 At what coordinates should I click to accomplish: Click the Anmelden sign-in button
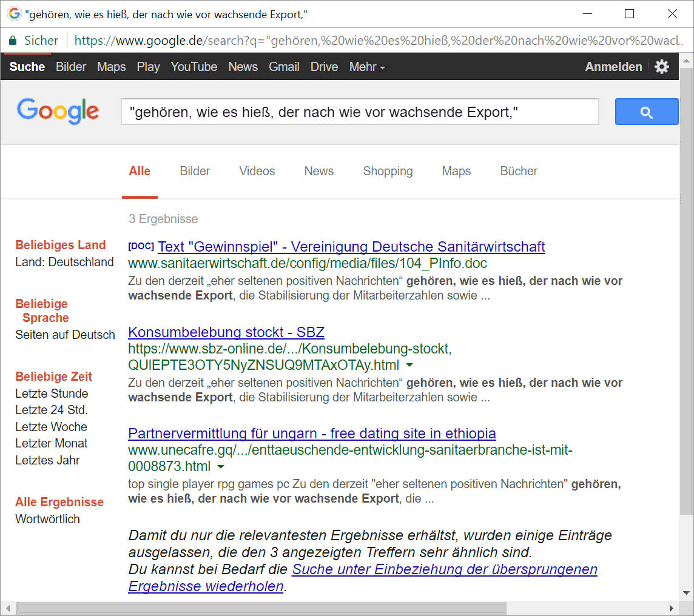click(613, 67)
